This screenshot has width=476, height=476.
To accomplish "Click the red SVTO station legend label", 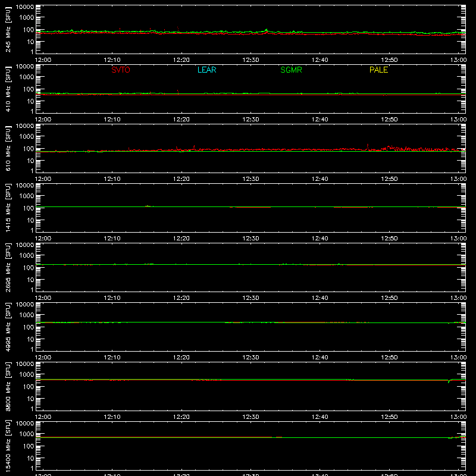I will pyautogui.click(x=121, y=70).
